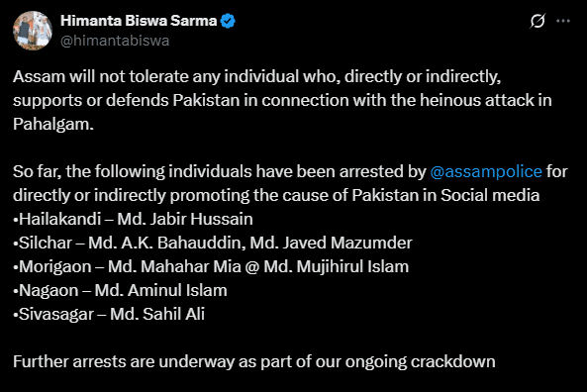Click the blue verified badge

pos(228,21)
